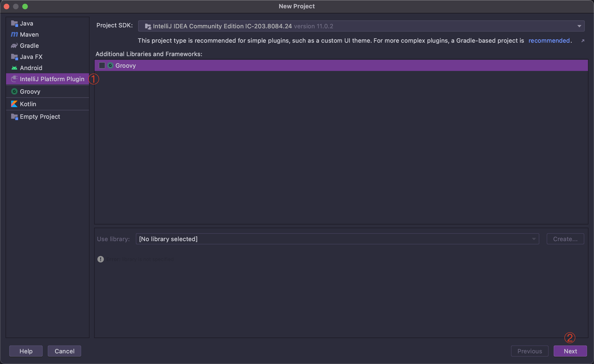Select the Groovy row in frameworks list
594x364 pixels.
[341, 65]
